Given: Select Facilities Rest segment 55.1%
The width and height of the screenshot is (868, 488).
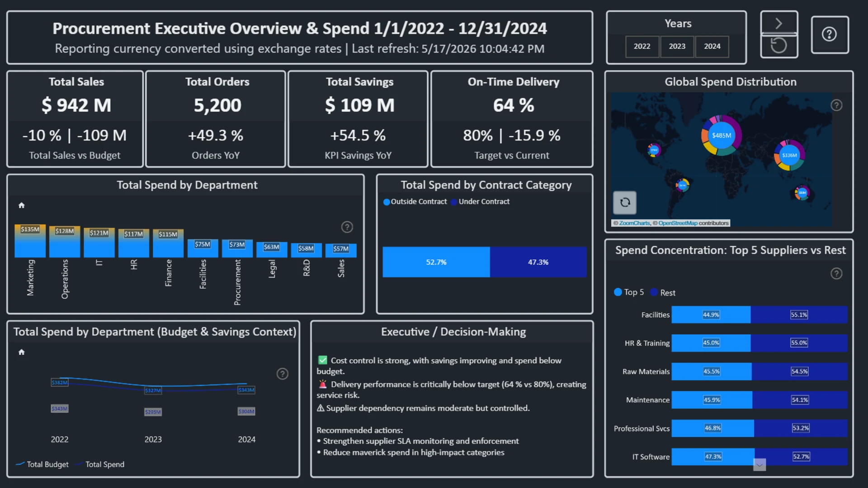Looking at the screenshot, I should [799, 314].
